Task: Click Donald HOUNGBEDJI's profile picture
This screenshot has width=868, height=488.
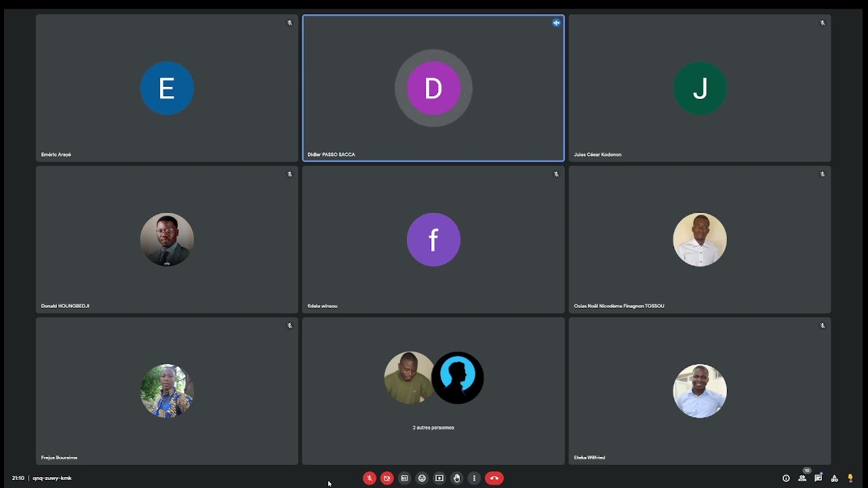Action: pyautogui.click(x=167, y=239)
